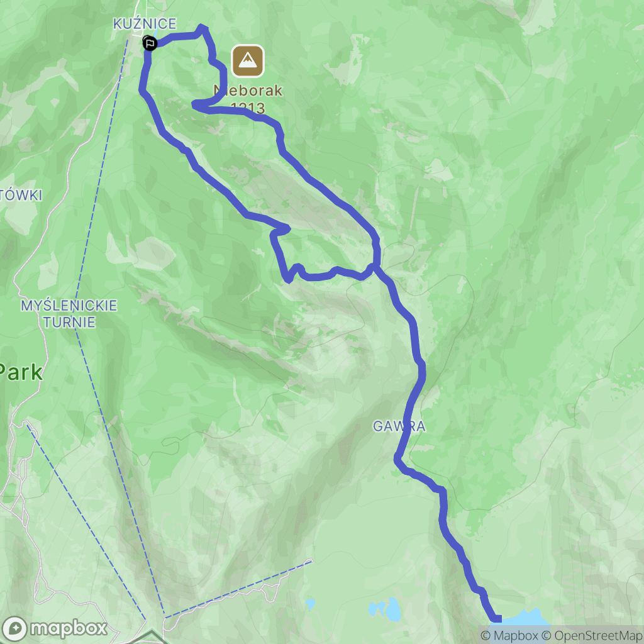Click the green Park label text
The width and height of the screenshot is (644, 644).
point(21,372)
